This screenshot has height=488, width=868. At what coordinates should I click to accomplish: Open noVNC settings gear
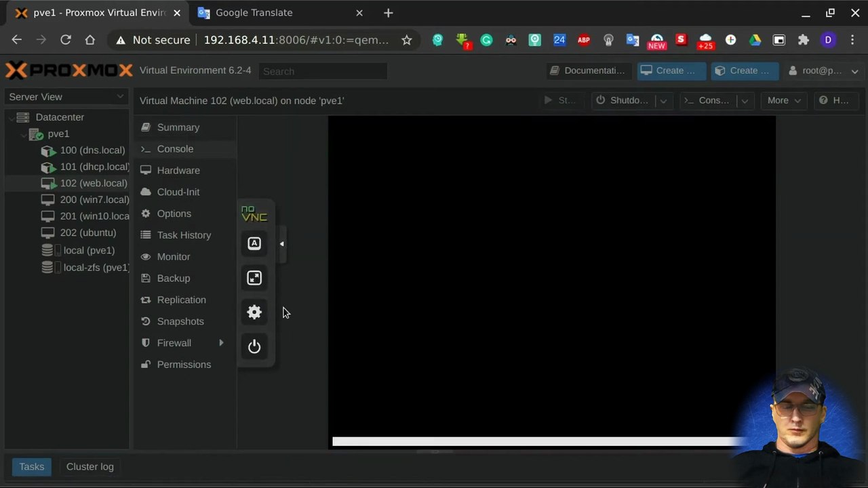click(x=254, y=312)
